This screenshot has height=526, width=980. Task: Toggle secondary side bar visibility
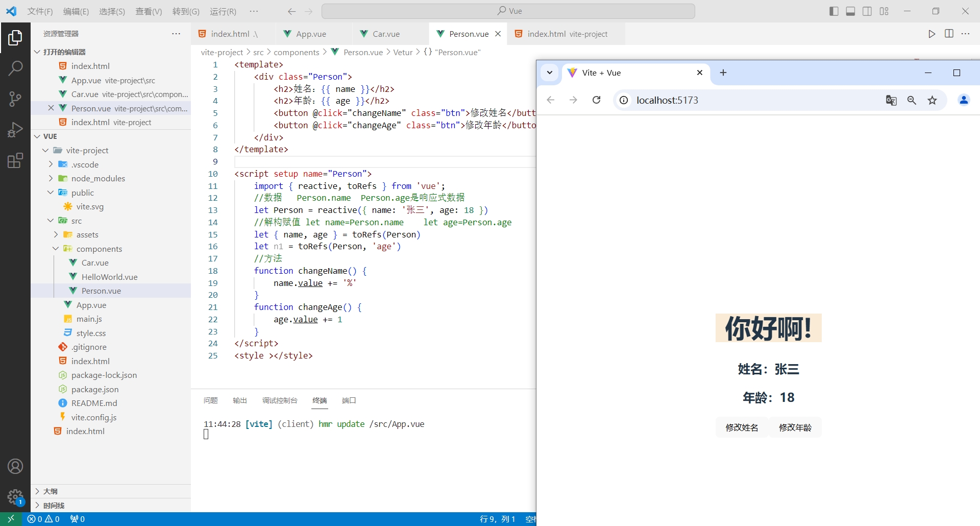[867, 11]
